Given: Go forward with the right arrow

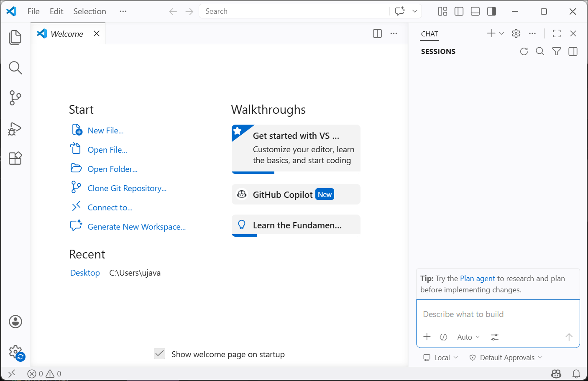Looking at the screenshot, I should tap(189, 11).
